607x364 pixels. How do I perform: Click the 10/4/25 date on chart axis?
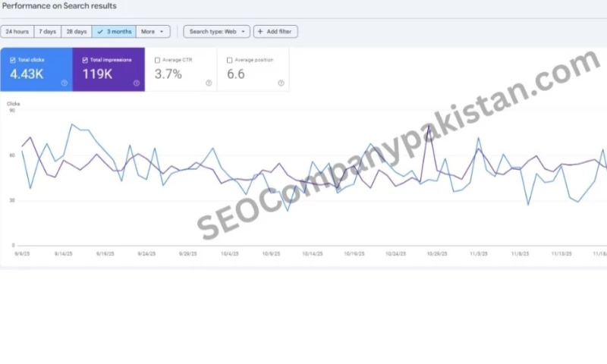pos(230,254)
